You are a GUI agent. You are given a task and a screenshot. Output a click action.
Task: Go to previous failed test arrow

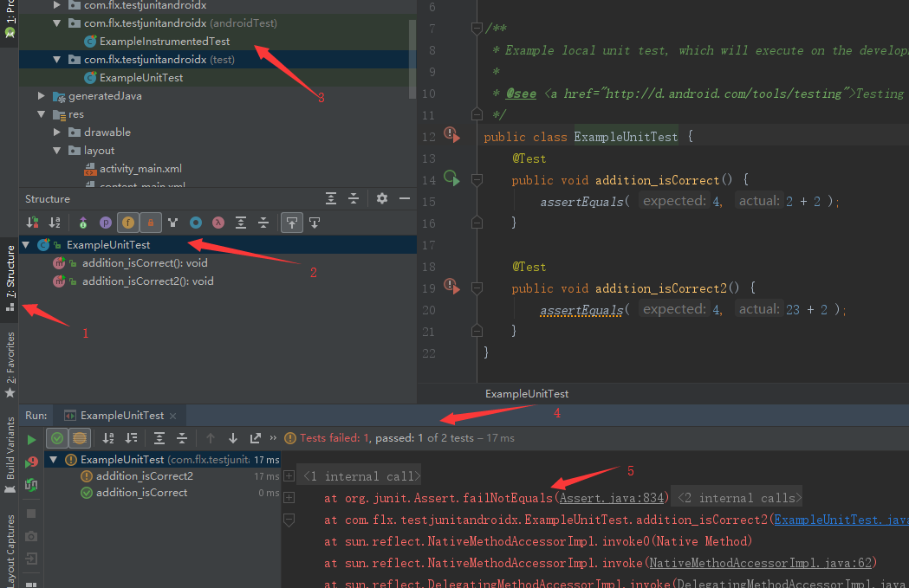tap(211, 438)
